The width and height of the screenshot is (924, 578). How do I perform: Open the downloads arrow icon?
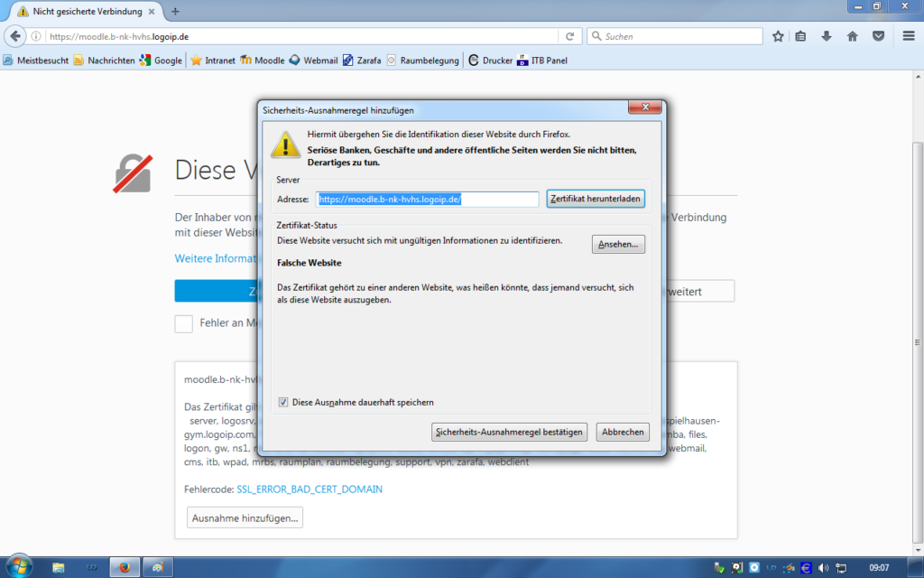(x=827, y=37)
